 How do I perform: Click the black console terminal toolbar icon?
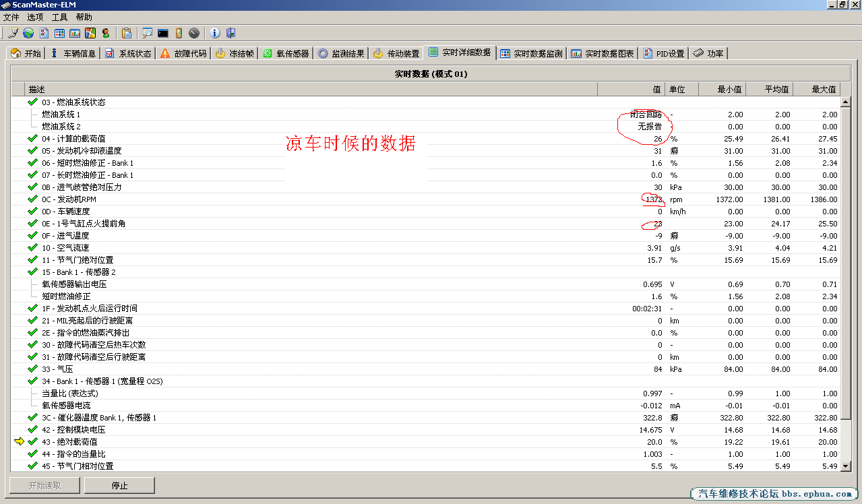click(x=163, y=33)
